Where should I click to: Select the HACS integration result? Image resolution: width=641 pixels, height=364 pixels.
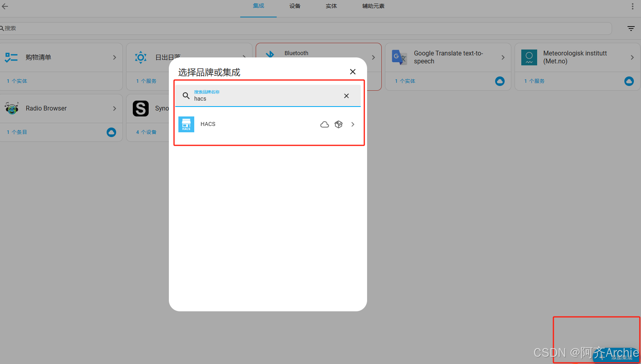click(268, 124)
